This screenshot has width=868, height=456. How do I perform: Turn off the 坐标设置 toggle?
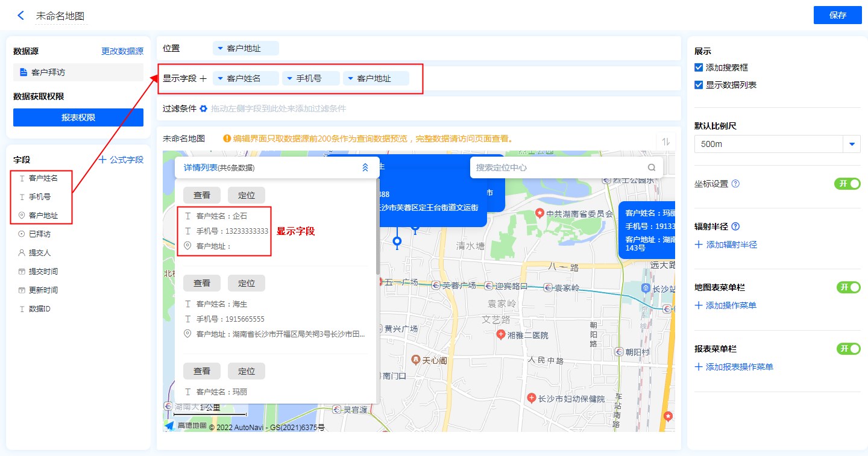click(x=848, y=184)
